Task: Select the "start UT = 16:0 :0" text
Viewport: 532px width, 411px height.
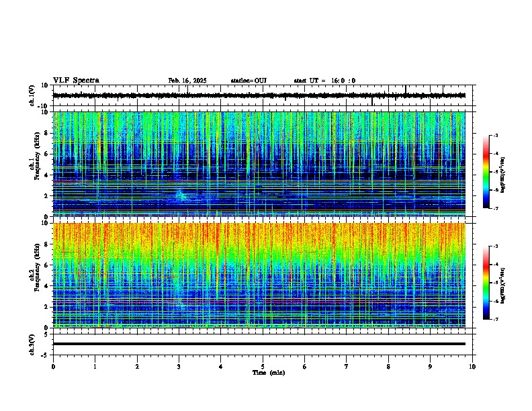Action: pyautogui.click(x=324, y=81)
